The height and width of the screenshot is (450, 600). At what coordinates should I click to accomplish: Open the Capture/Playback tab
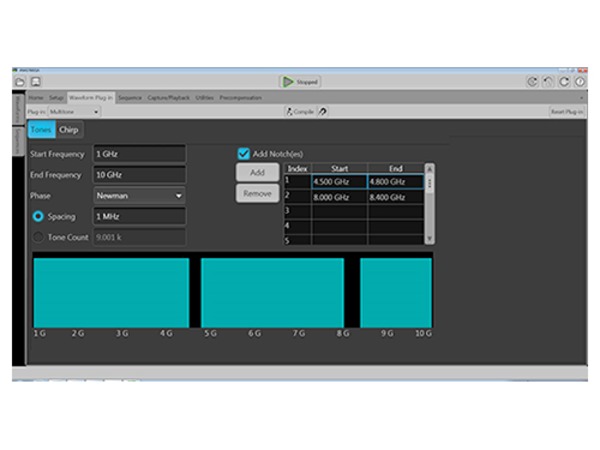pos(168,98)
